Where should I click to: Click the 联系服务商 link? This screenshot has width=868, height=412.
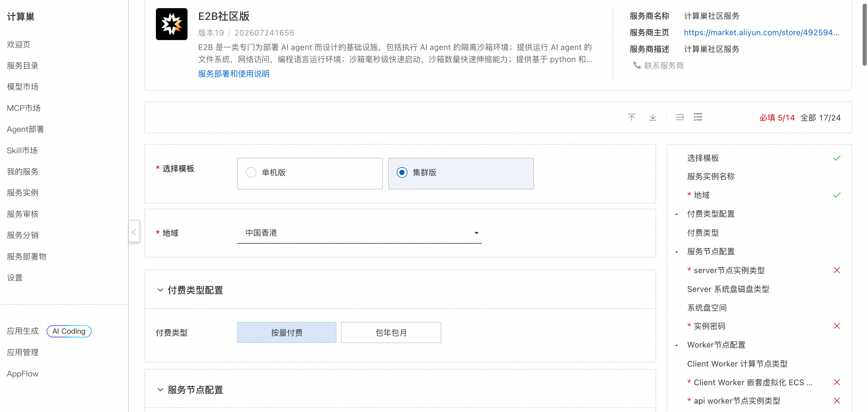coord(664,66)
